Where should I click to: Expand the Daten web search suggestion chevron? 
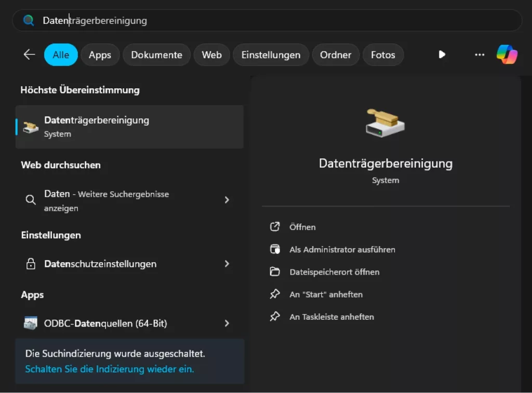coord(227,199)
